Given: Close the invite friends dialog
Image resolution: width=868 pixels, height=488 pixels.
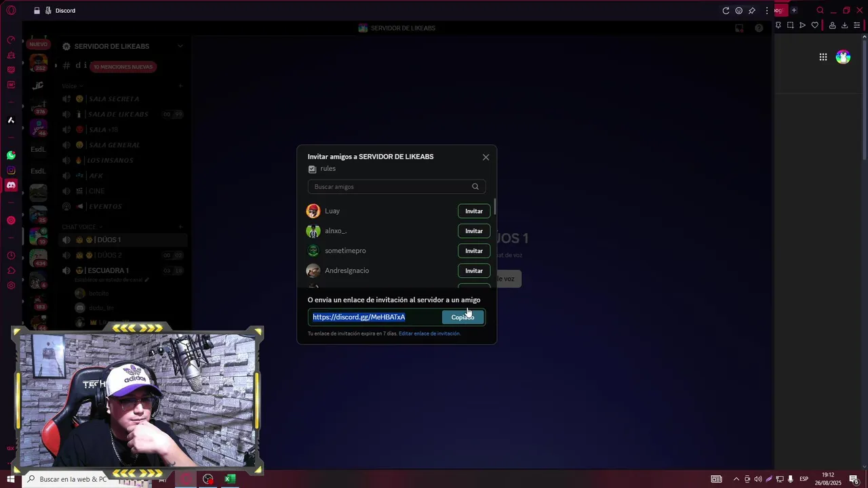Looking at the screenshot, I should coord(486,157).
